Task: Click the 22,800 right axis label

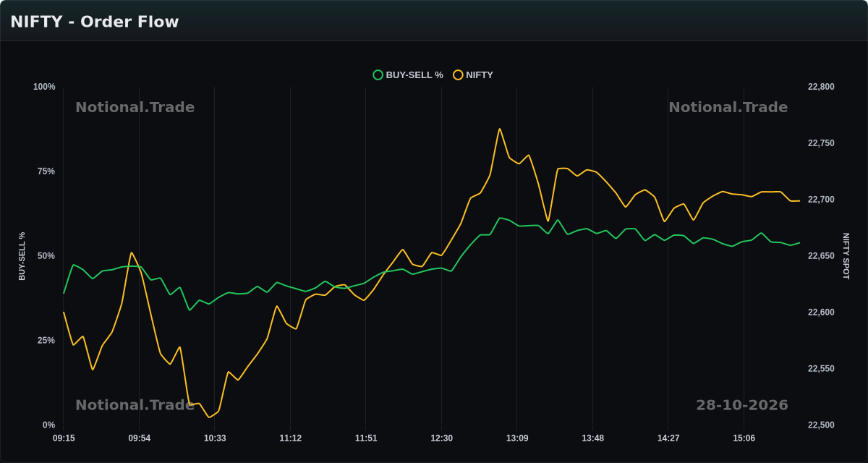Action: click(x=821, y=87)
